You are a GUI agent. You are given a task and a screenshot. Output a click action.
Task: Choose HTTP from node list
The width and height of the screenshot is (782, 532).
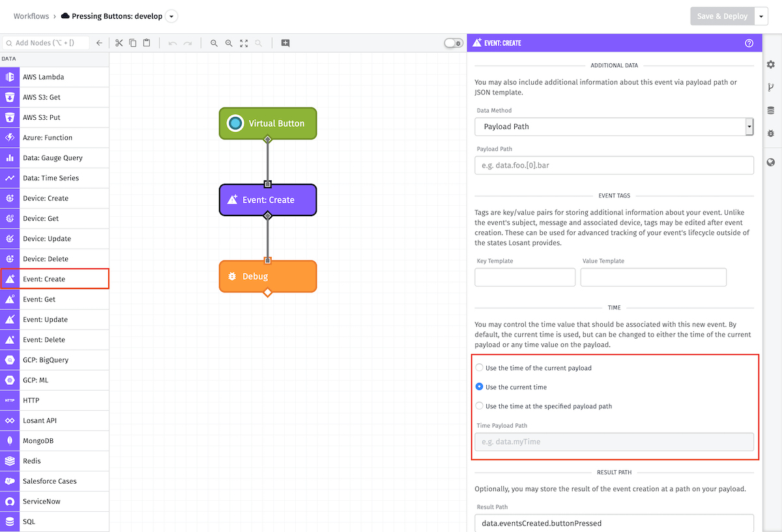click(x=55, y=400)
